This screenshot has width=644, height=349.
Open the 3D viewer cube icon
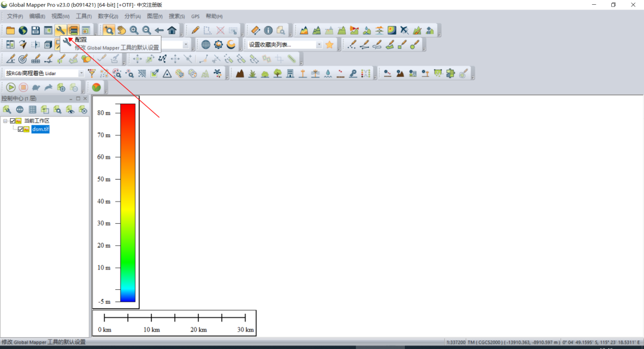[48, 44]
